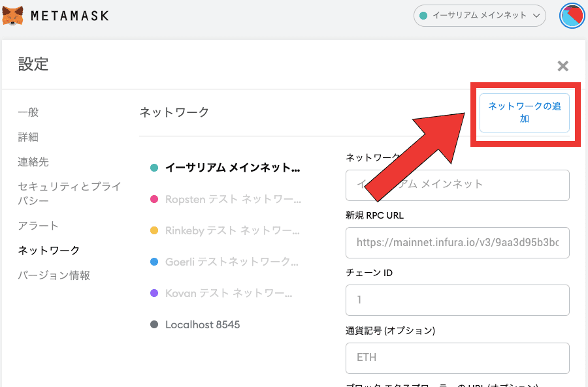The image size is (588, 387).
Task: Click the チェーン ID input field
Action: coord(457,300)
